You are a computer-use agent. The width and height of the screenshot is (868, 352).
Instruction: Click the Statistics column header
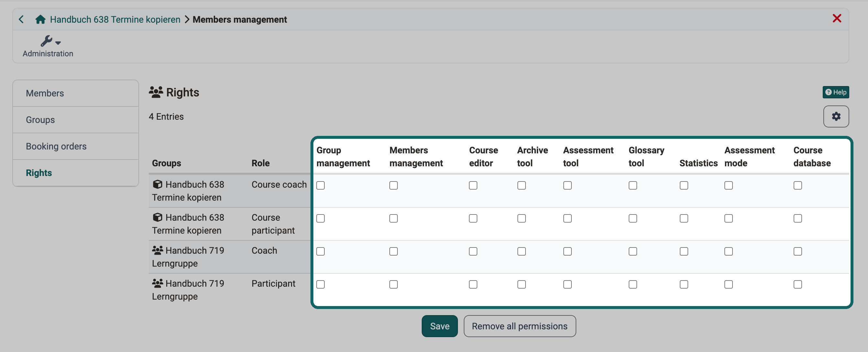pyautogui.click(x=699, y=163)
